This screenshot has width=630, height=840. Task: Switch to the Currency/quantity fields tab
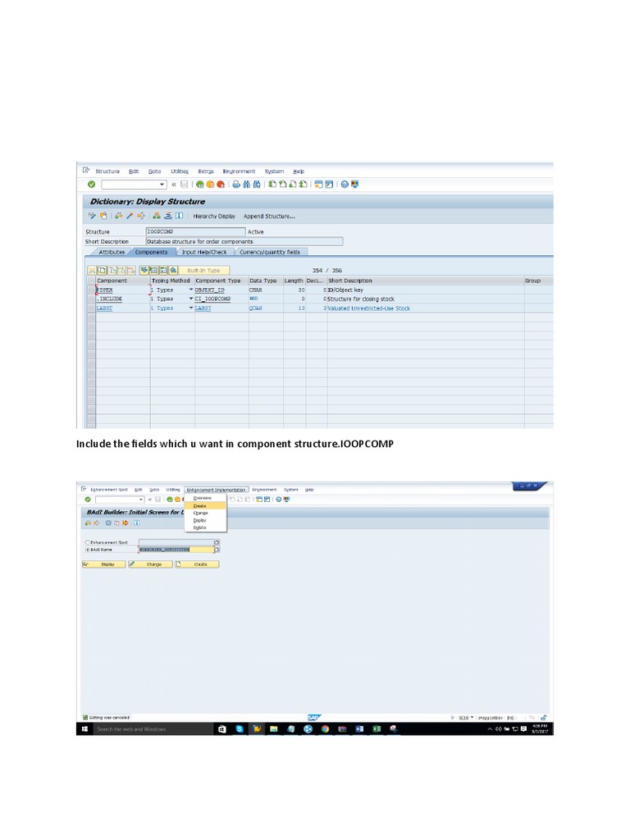tap(269, 253)
